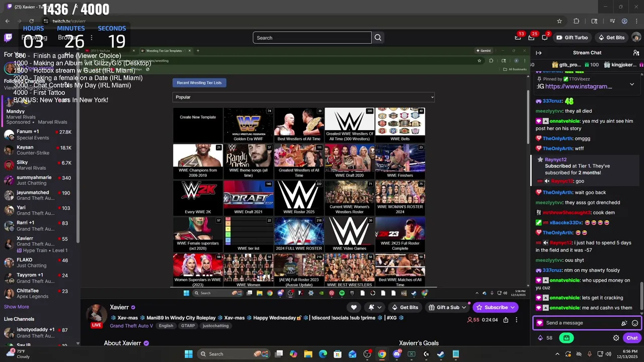Open the Prime loot icon with 13 badge
The image size is (644, 362).
tap(518, 38)
